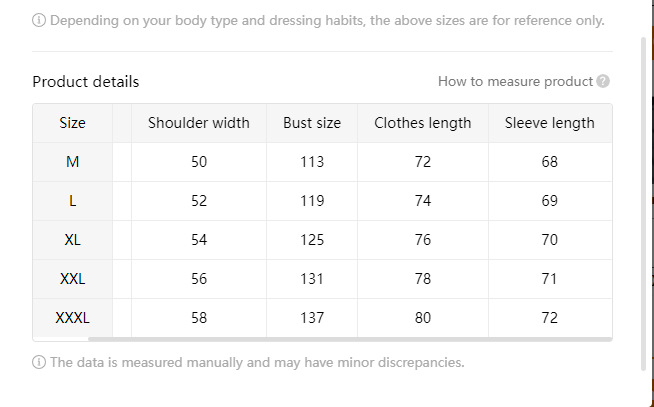Click sleeve length value 72 cell
The width and height of the screenshot is (654, 407).
[x=549, y=318]
